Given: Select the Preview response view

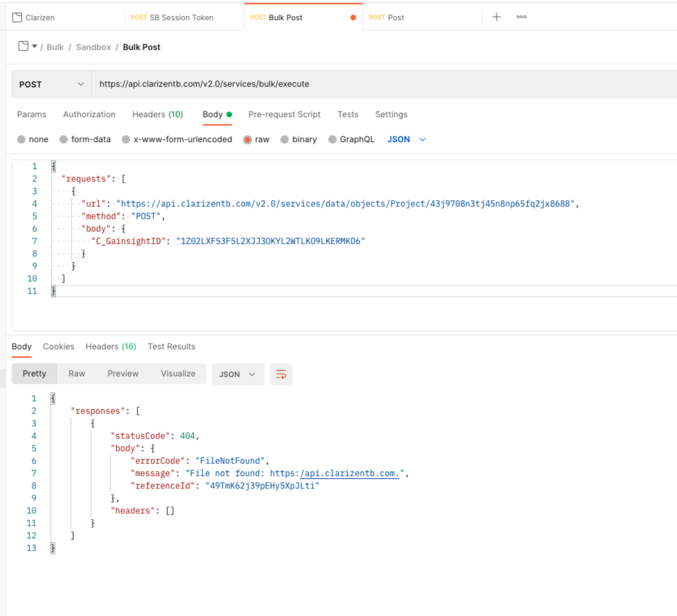Looking at the screenshot, I should coord(123,374).
